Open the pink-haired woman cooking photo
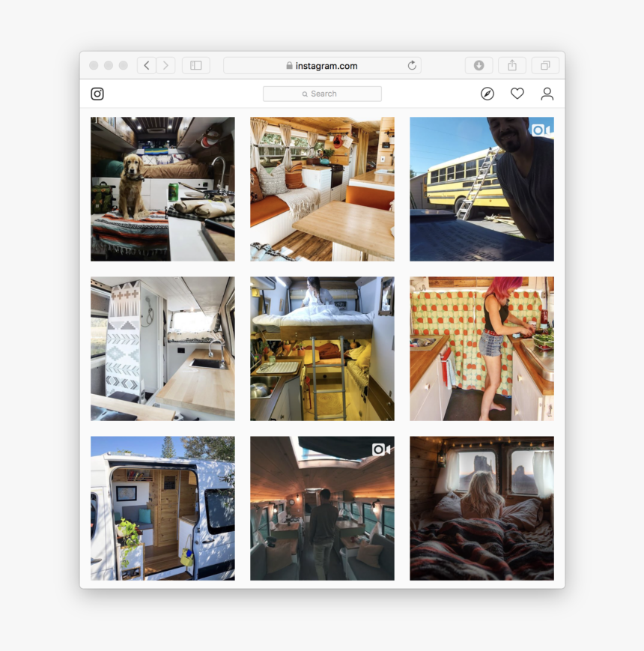 pyautogui.click(x=482, y=348)
